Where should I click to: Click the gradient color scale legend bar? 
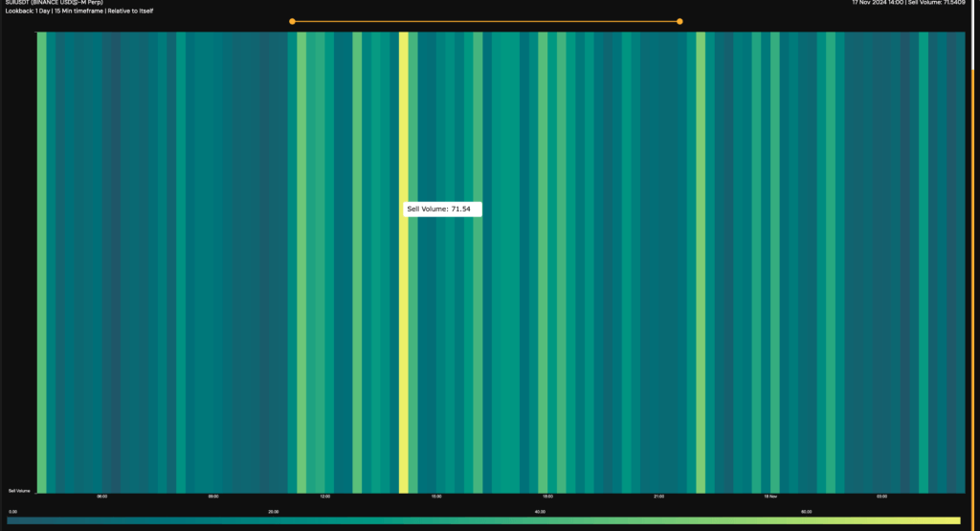483,520
